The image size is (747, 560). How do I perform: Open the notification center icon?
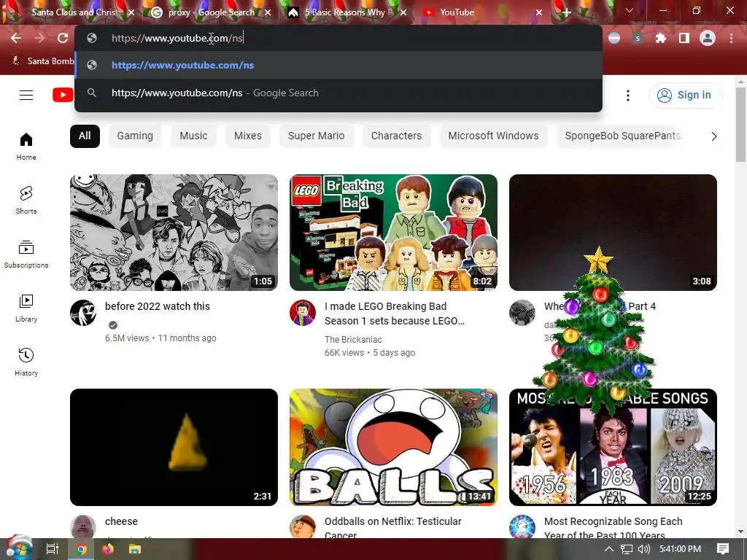723,549
